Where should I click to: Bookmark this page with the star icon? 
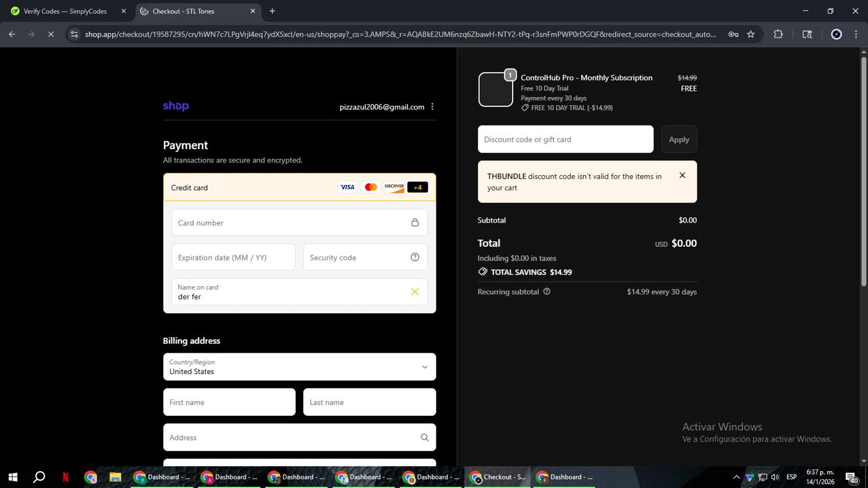click(751, 34)
